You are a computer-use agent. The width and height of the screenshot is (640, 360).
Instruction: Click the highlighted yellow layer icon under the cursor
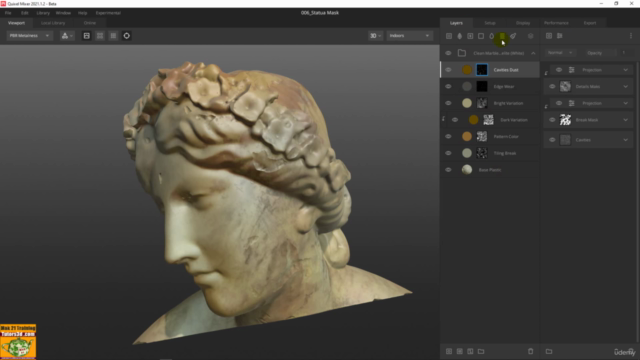(502, 36)
